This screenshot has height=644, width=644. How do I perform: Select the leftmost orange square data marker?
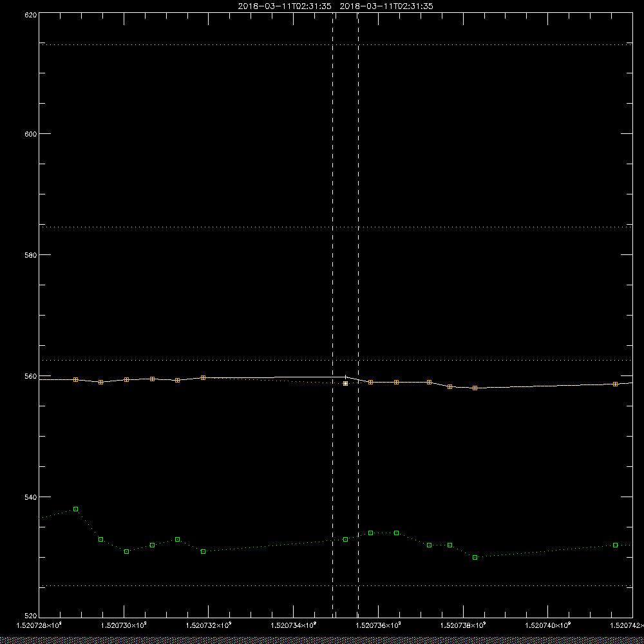pos(75,379)
